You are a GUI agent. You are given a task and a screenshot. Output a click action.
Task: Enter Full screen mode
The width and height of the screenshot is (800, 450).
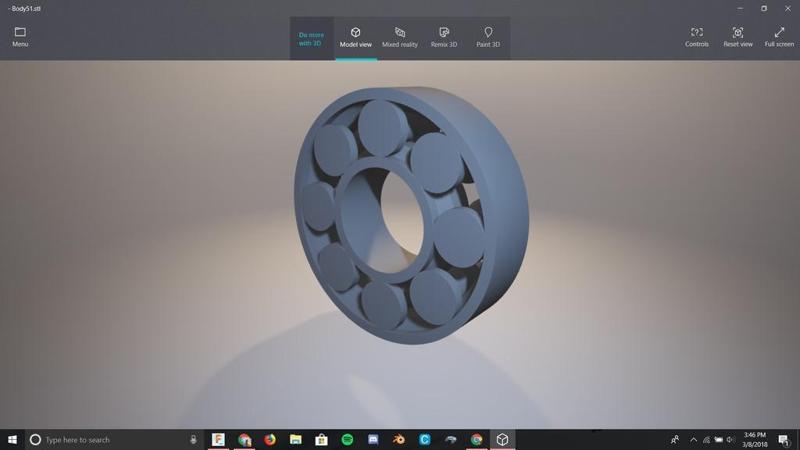(x=779, y=38)
